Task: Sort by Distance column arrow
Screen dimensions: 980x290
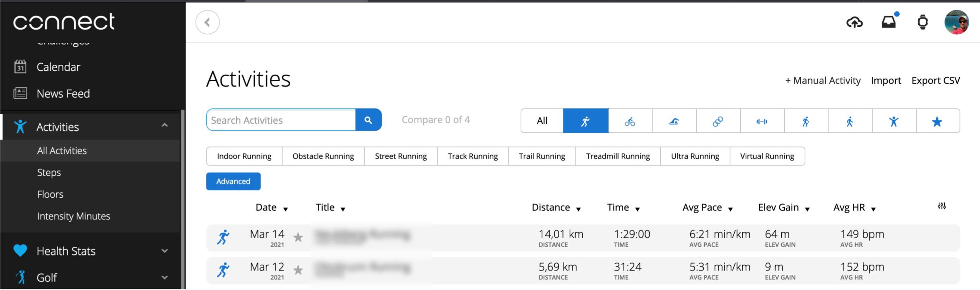Action: 578,209
